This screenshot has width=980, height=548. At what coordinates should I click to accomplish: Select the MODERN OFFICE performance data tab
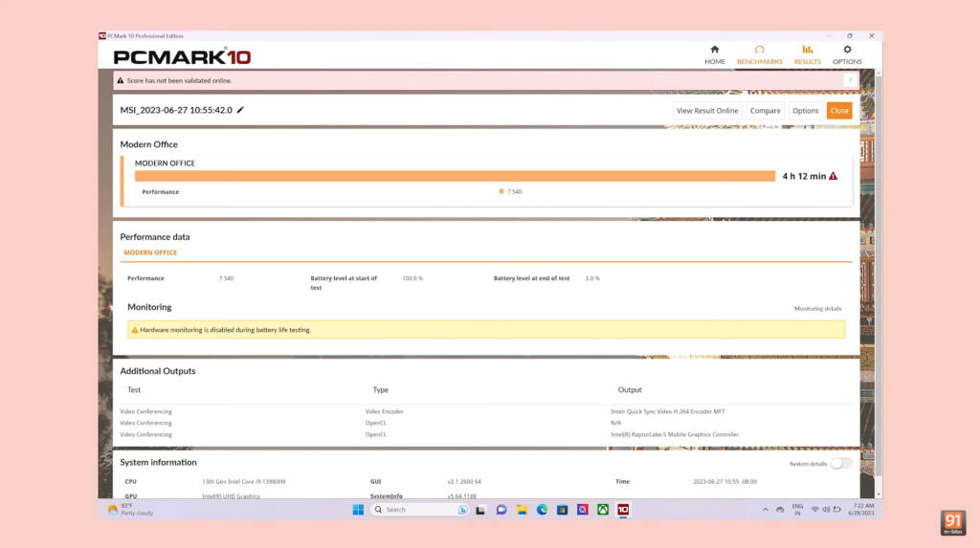pos(150,252)
